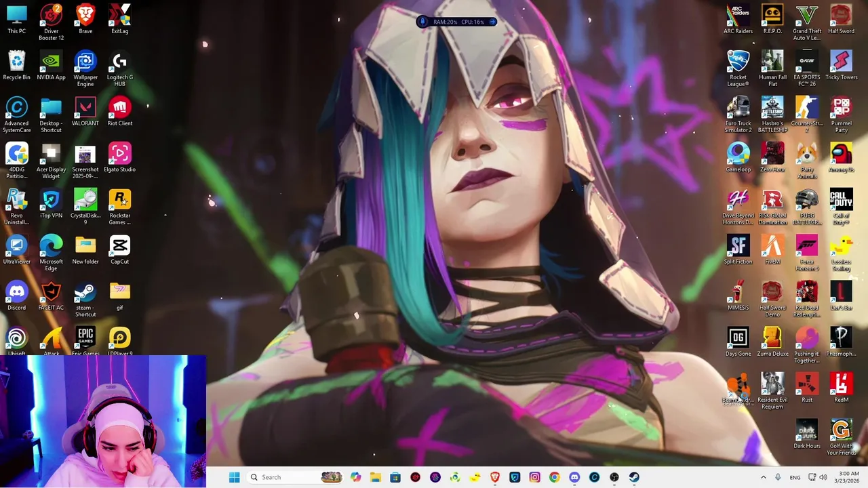Launch the VALORANT desktop icon
Image resolution: width=868 pixels, height=488 pixels.
pyautogui.click(x=85, y=112)
